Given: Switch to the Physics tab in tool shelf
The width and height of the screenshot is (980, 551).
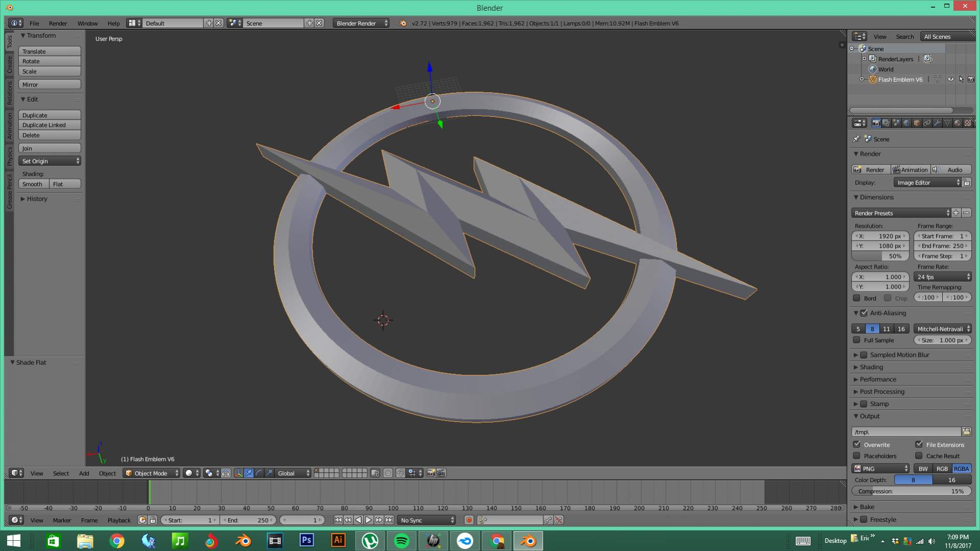Looking at the screenshot, I should (x=9, y=157).
